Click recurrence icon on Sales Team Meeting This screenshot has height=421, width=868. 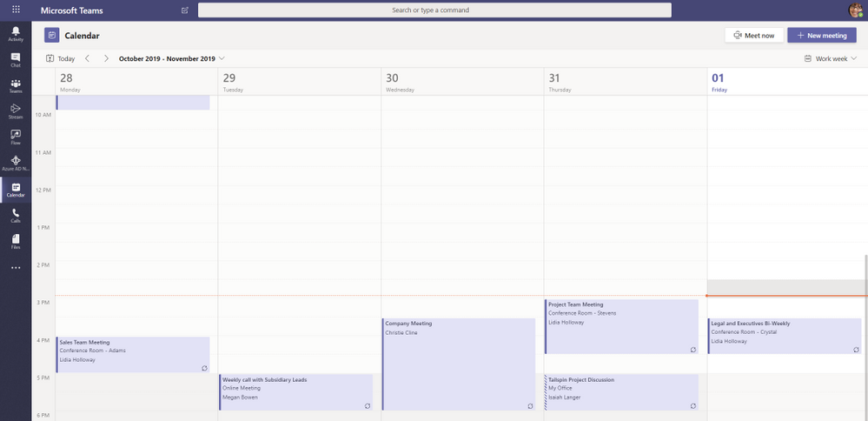204,368
